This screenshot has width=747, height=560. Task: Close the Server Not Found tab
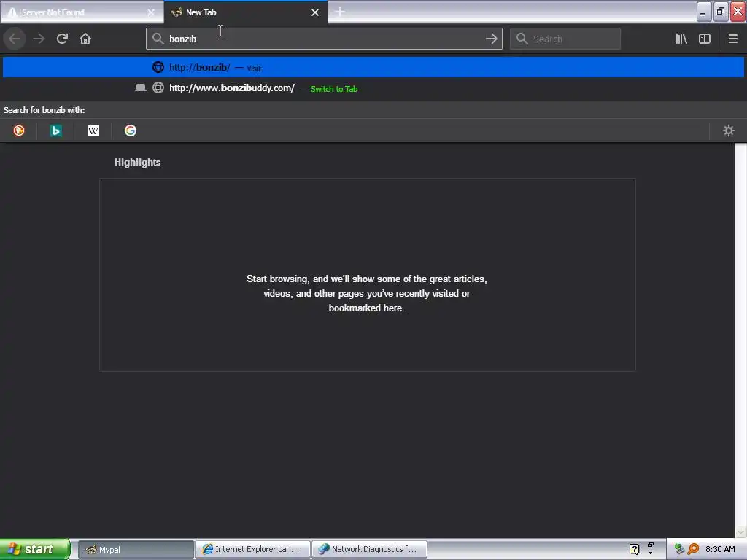pyautogui.click(x=151, y=12)
